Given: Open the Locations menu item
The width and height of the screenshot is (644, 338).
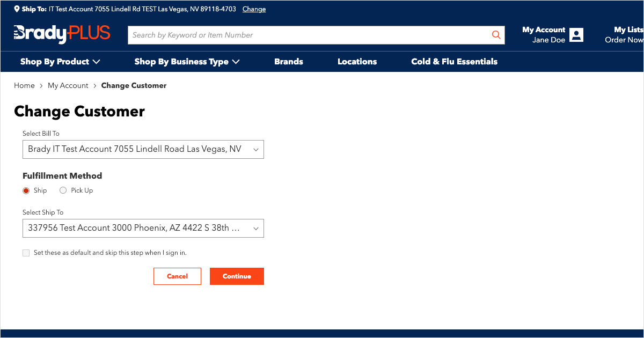Looking at the screenshot, I should pos(357,62).
